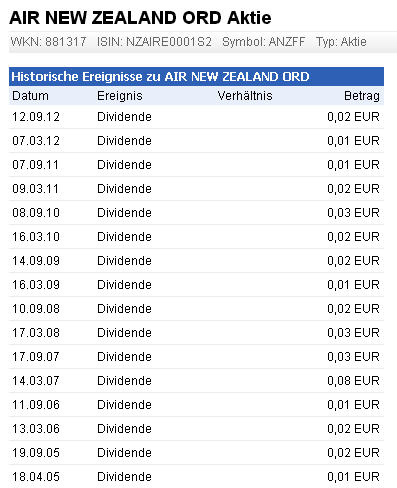Select the date 07.03.12

click(36, 141)
